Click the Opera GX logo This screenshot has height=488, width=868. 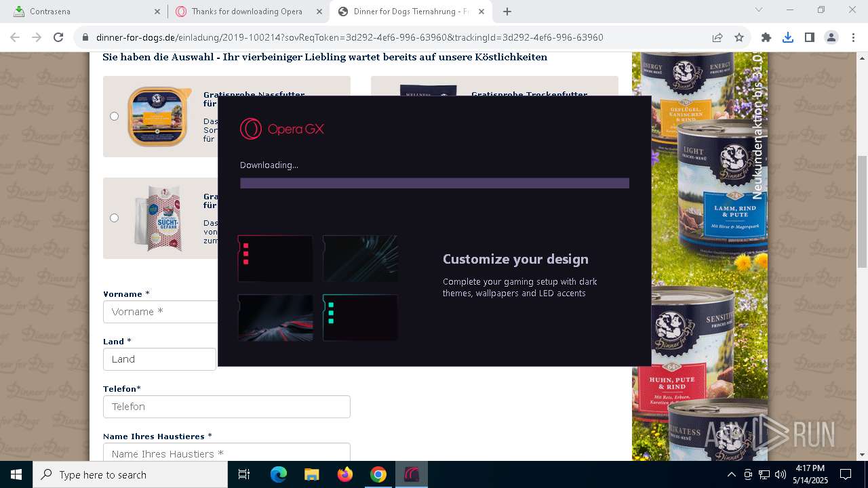coord(282,129)
